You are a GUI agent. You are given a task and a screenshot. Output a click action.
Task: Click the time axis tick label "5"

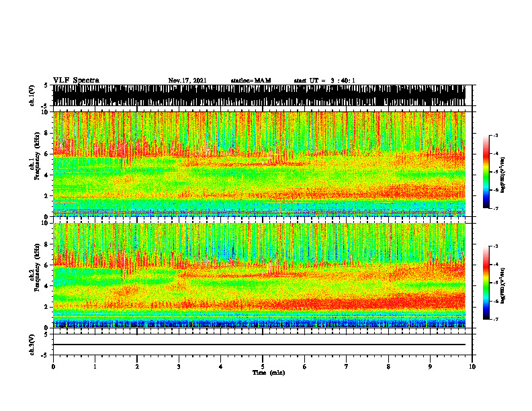click(263, 367)
